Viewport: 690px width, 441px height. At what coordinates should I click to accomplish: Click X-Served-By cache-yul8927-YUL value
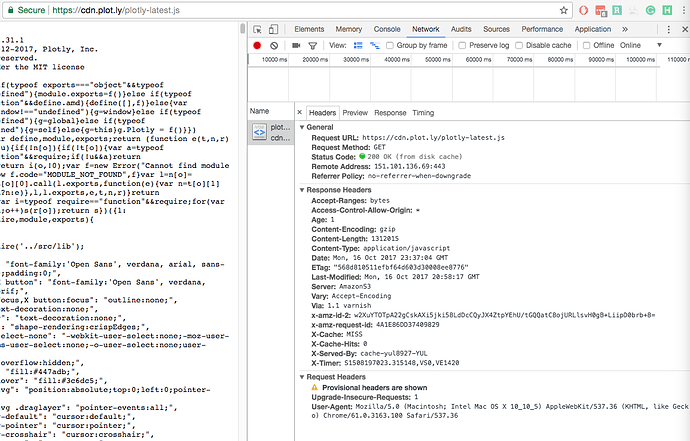point(394,353)
